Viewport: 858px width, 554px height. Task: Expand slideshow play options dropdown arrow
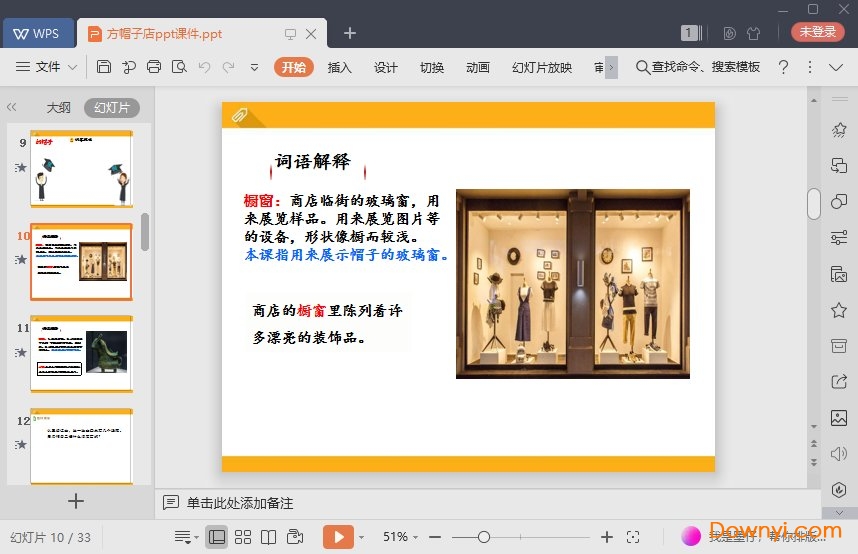[362, 538]
